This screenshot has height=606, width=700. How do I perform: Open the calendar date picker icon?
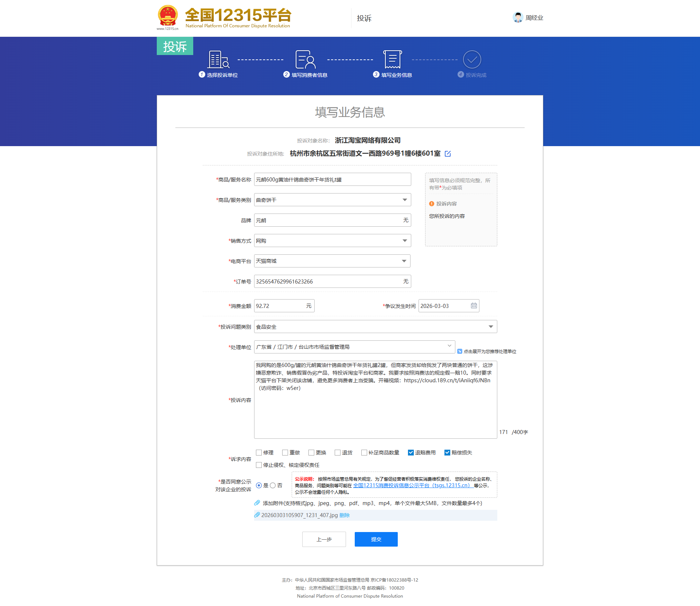[x=474, y=306]
